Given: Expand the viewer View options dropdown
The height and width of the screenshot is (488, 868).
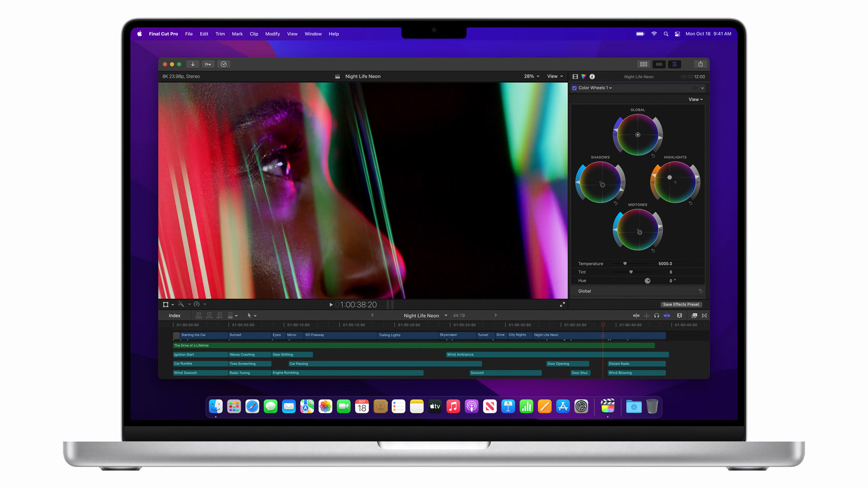Looking at the screenshot, I should coord(555,76).
